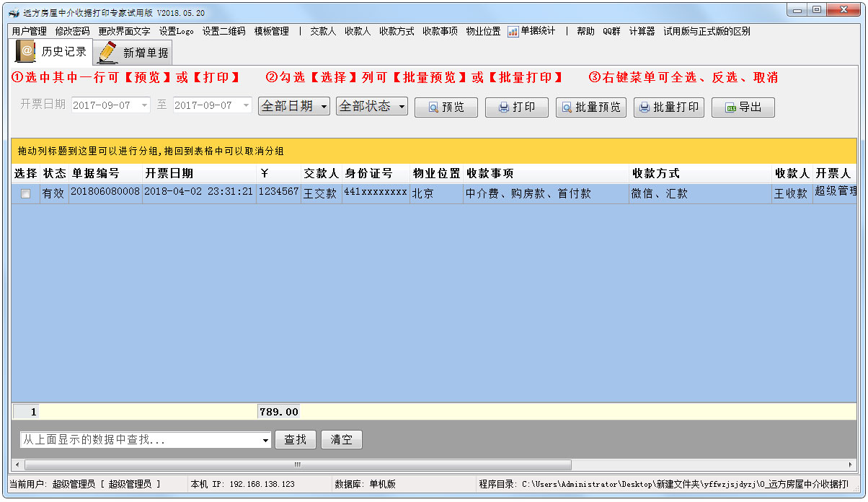Open 更改界面文字 menu item
Screen dimensions: 868x502
pos(124,32)
